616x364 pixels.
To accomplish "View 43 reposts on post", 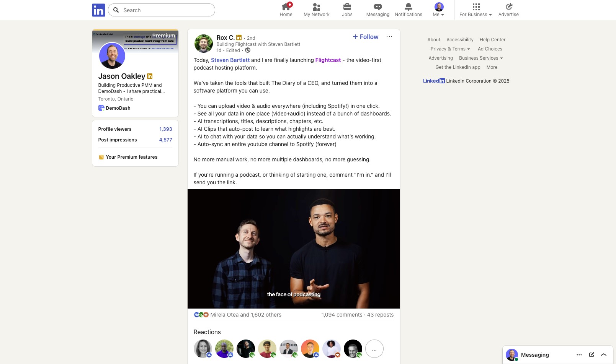I will [380, 315].
